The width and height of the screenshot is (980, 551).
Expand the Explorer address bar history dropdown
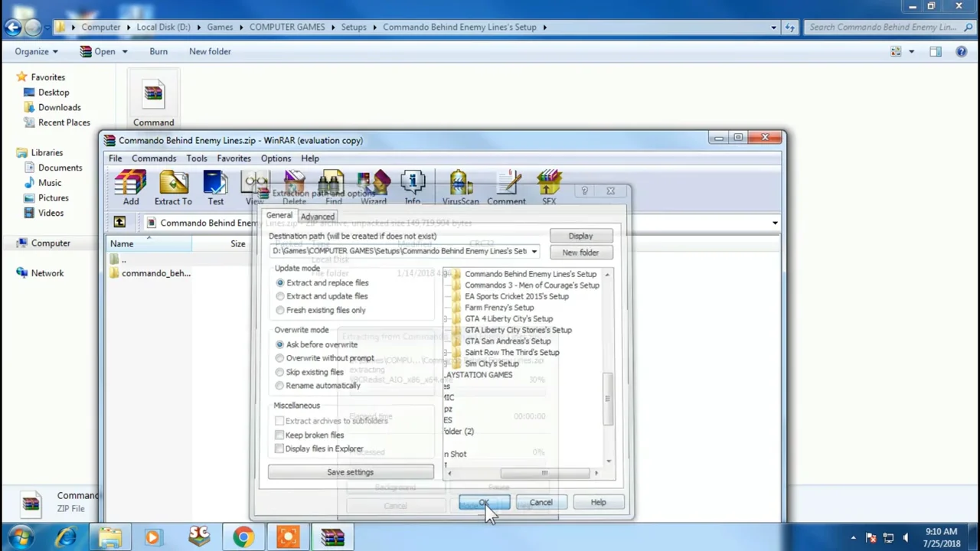pos(773,27)
